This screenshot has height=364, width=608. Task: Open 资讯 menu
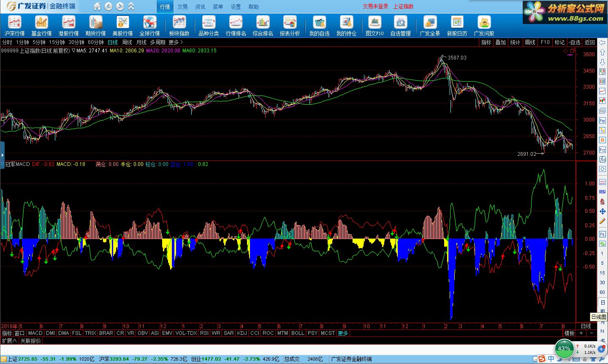(x=200, y=7)
